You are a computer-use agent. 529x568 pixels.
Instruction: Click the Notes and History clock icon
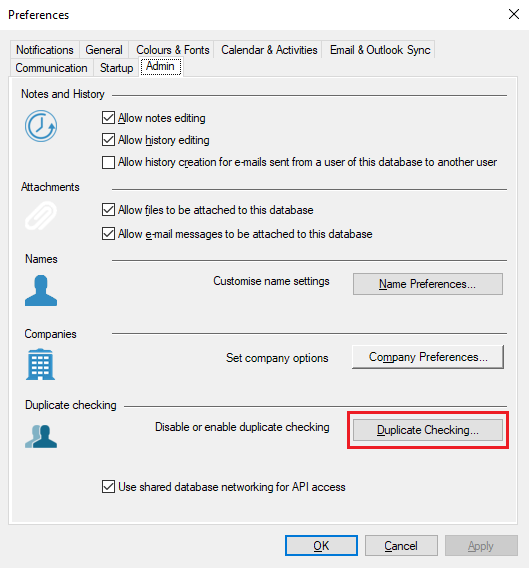(x=41, y=126)
